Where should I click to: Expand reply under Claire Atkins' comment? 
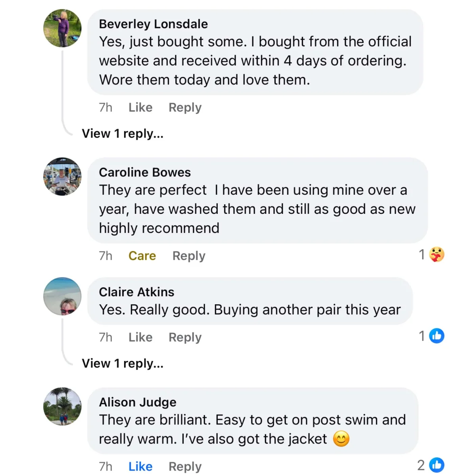(123, 363)
